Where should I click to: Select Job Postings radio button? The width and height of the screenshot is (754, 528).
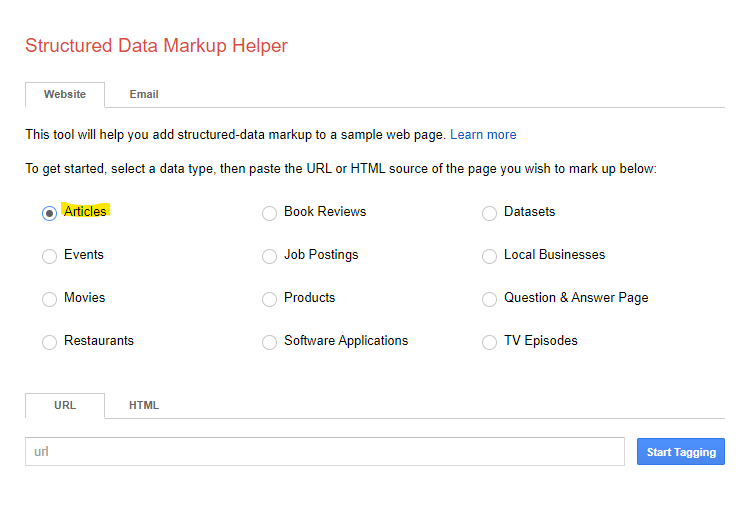click(x=269, y=256)
